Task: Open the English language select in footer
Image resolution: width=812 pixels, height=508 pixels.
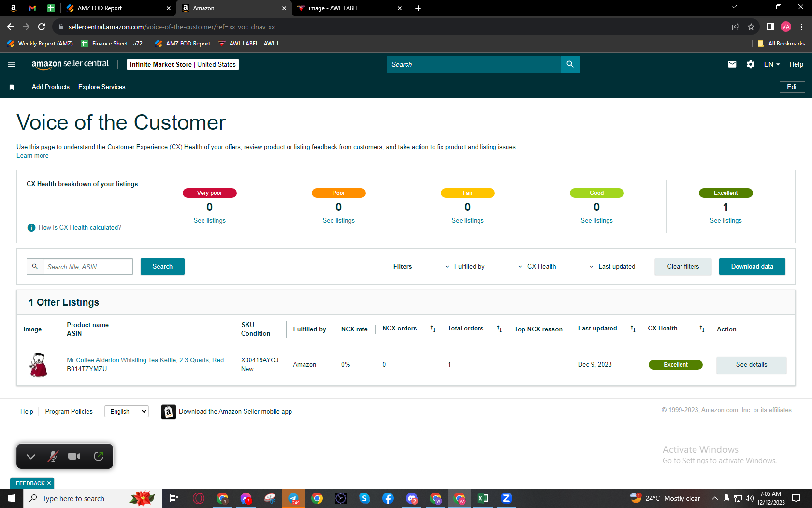Action: click(127, 412)
